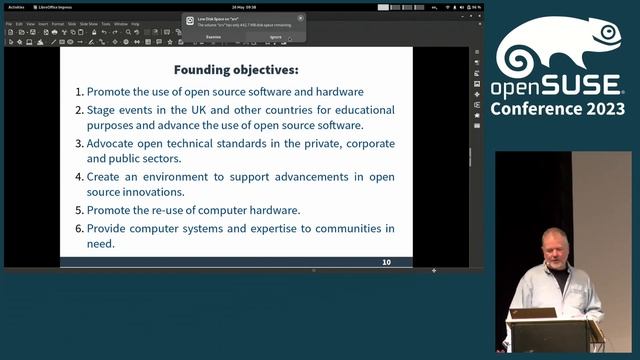640x360 pixels.
Task: Select the Rectangle drawing tool
Action: [x=62, y=42]
